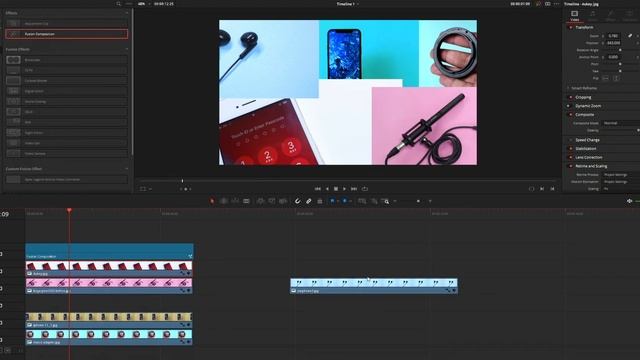The image size is (640, 360).
Task: Select the Blade edit tool
Action: 246,201
